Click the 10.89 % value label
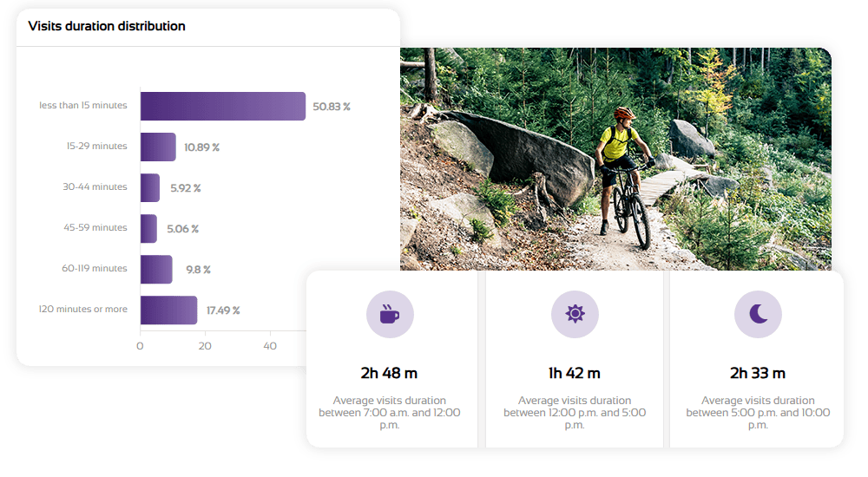This screenshot has height=477, width=868. pos(201,147)
